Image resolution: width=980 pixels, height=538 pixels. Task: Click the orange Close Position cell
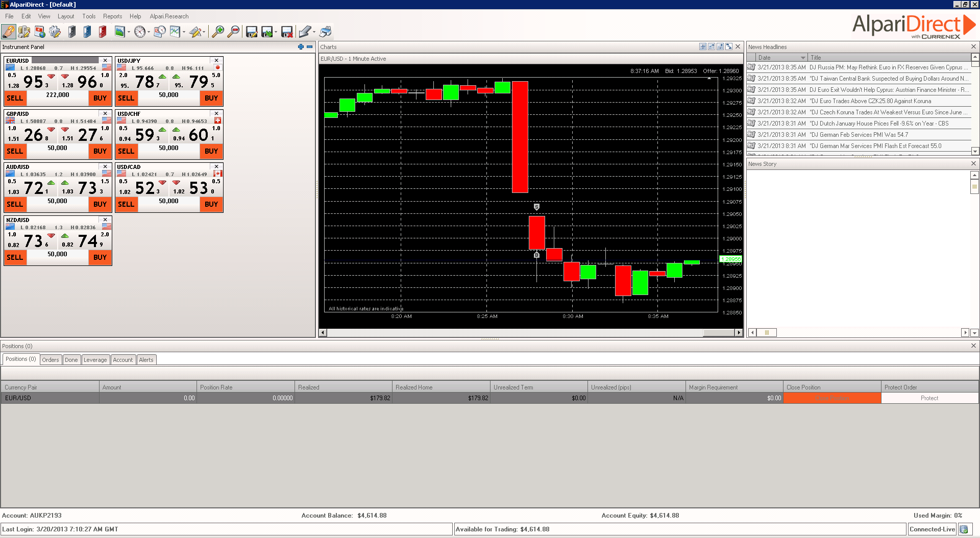click(x=832, y=398)
